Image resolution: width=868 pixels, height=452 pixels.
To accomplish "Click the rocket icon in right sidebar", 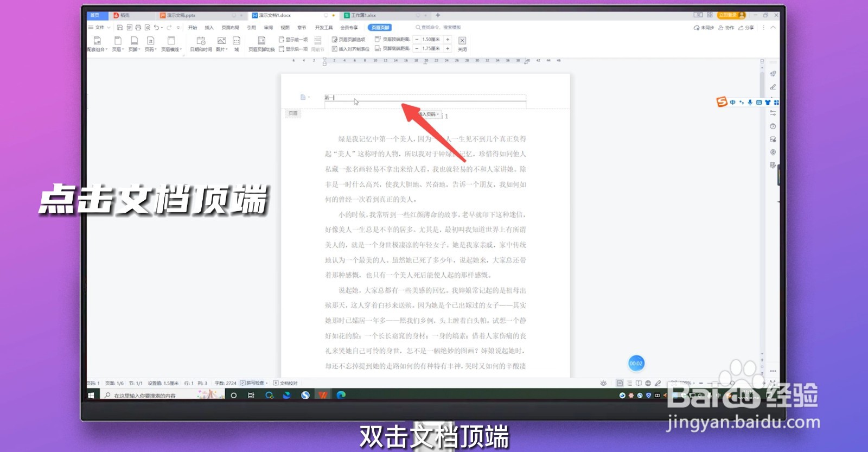I will 773,73.
